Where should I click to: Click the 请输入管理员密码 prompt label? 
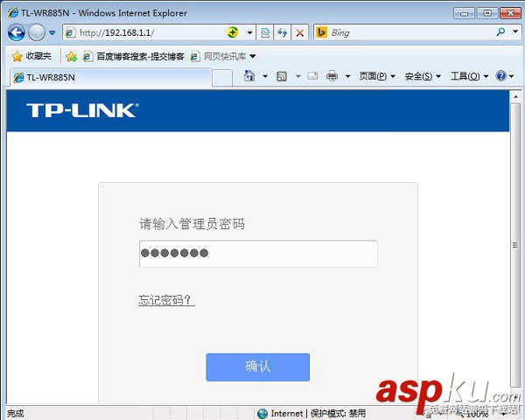click(192, 224)
